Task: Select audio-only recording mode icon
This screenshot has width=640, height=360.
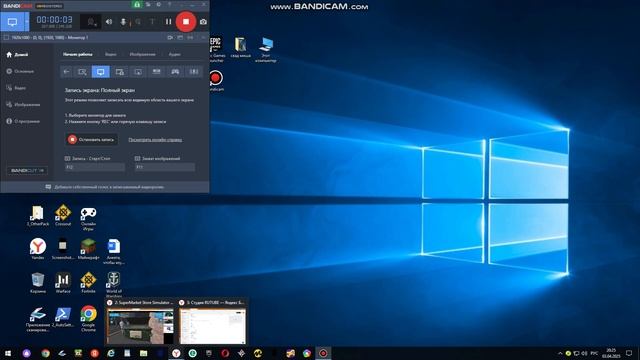Action: (194, 72)
